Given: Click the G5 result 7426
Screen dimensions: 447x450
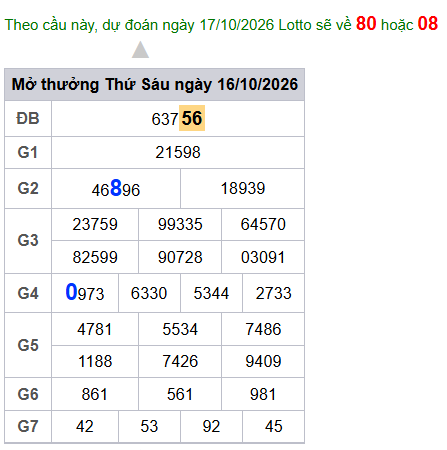Looking at the screenshot, I should 180,361.
